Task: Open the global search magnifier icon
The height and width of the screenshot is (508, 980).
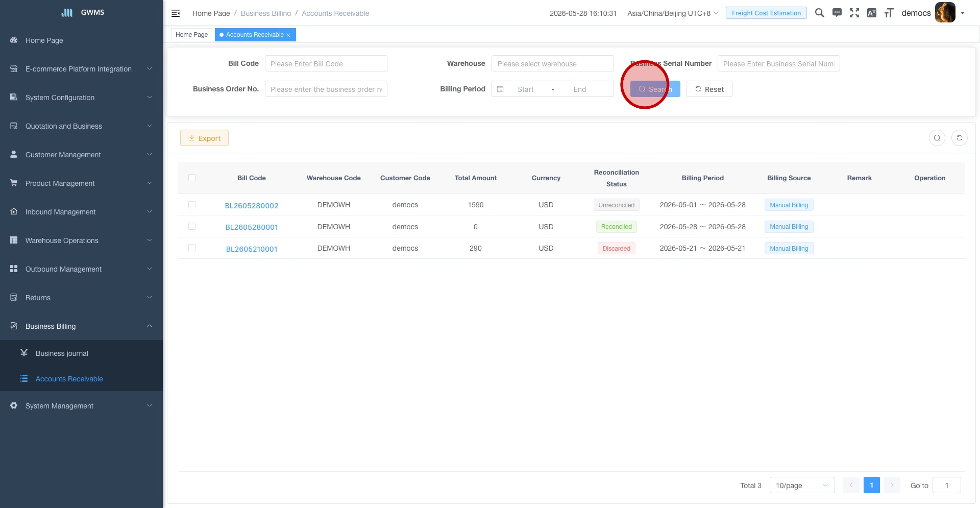Action: click(820, 13)
